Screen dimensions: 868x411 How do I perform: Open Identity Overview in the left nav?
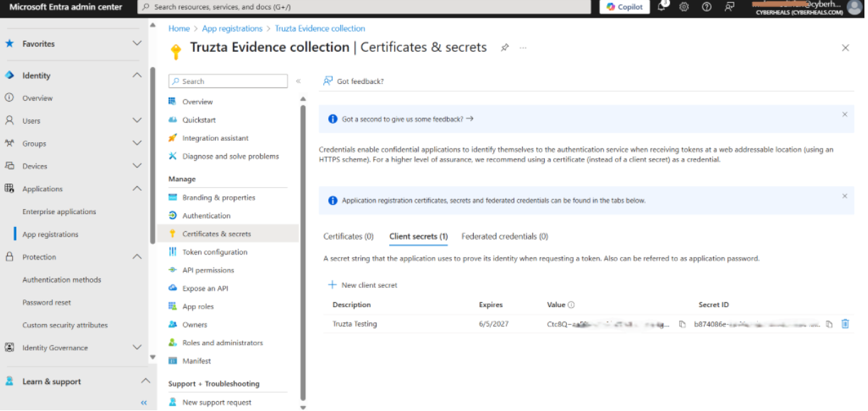pos(38,98)
